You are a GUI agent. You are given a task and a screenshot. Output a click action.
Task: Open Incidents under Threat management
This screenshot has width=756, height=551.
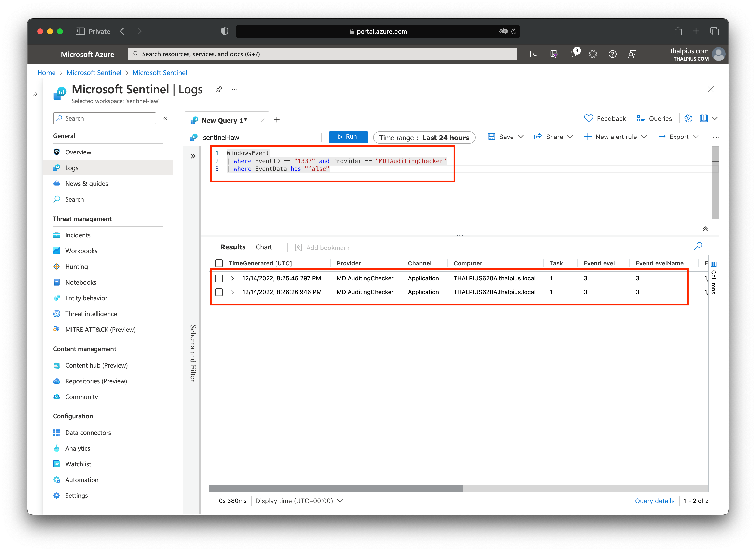(x=77, y=235)
